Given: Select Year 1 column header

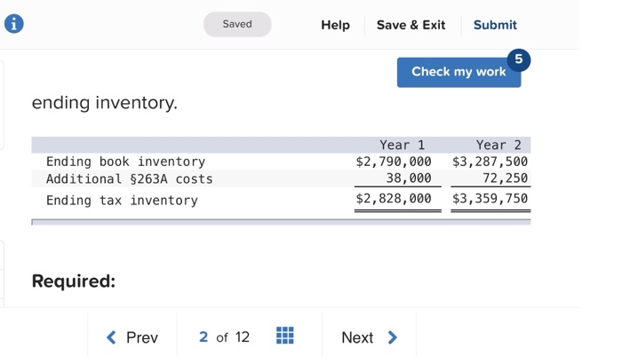Looking at the screenshot, I should pos(402,145).
